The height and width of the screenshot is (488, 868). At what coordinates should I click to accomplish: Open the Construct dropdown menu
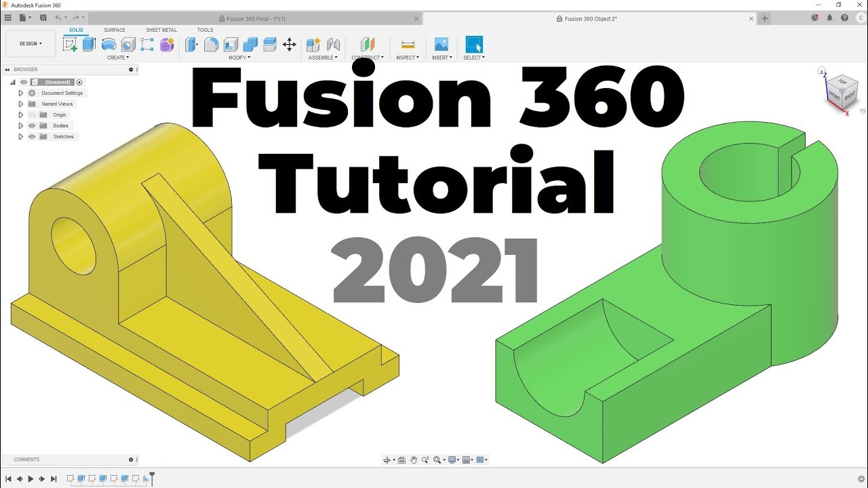point(368,58)
